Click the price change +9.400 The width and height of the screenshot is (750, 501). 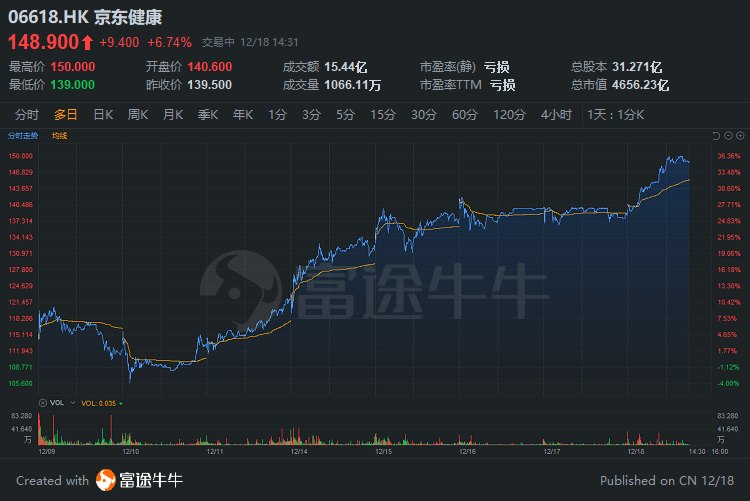tap(119, 43)
